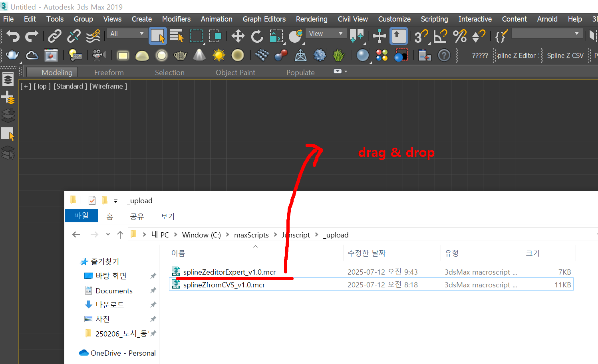Click the light bulb lister icon

point(75,55)
